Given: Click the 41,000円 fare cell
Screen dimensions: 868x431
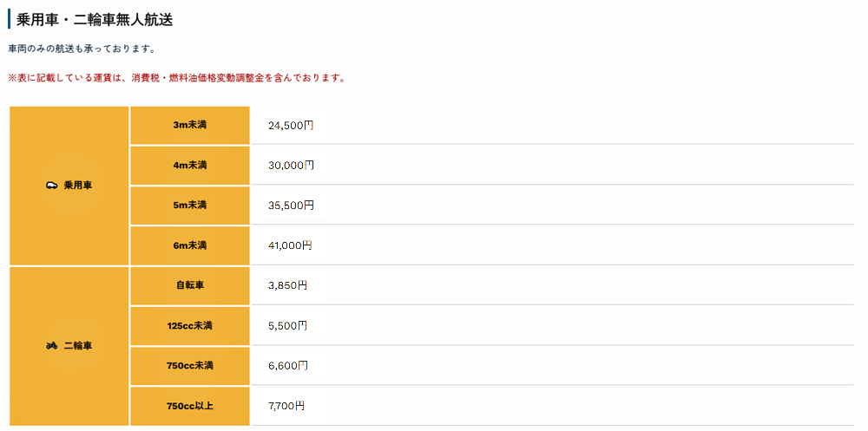Looking at the screenshot, I should point(290,245).
